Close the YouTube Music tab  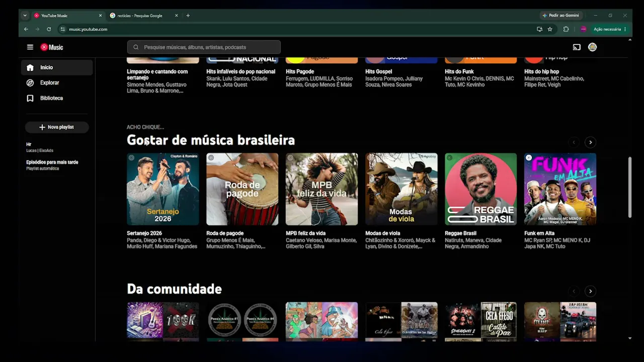(x=100, y=16)
